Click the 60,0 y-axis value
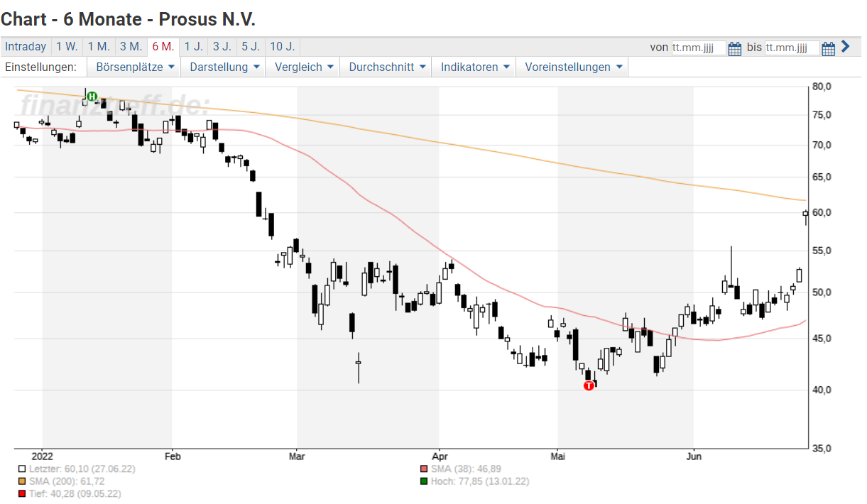Screen dimensions: 867x504 (822, 212)
